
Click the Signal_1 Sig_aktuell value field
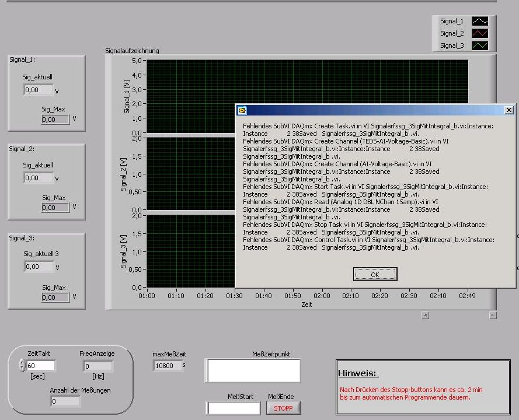tap(39, 90)
